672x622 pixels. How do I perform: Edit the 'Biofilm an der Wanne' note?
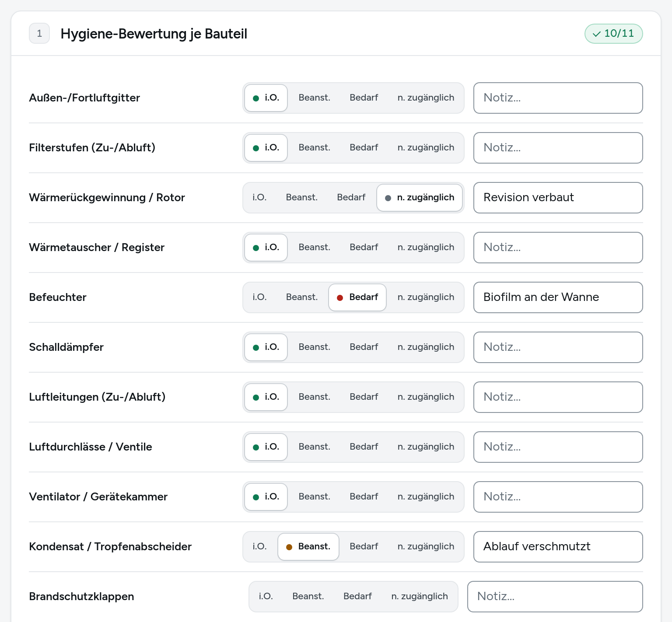pos(558,297)
